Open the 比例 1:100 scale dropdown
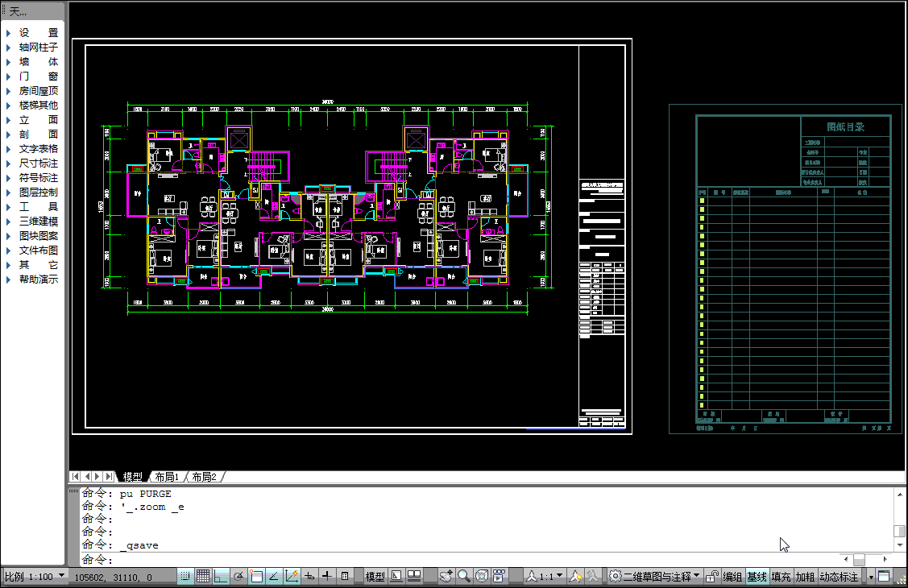The width and height of the screenshot is (908, 588). (x=35, y=576)
